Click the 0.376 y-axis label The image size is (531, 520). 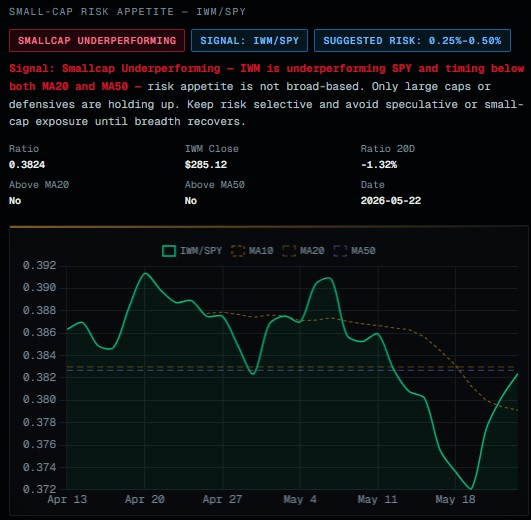39,444
